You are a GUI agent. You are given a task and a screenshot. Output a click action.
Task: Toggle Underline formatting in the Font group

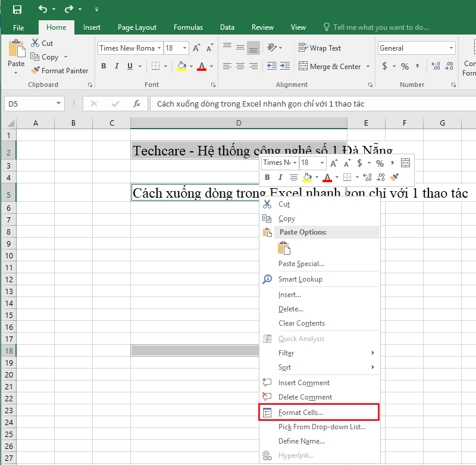point(130,66)
